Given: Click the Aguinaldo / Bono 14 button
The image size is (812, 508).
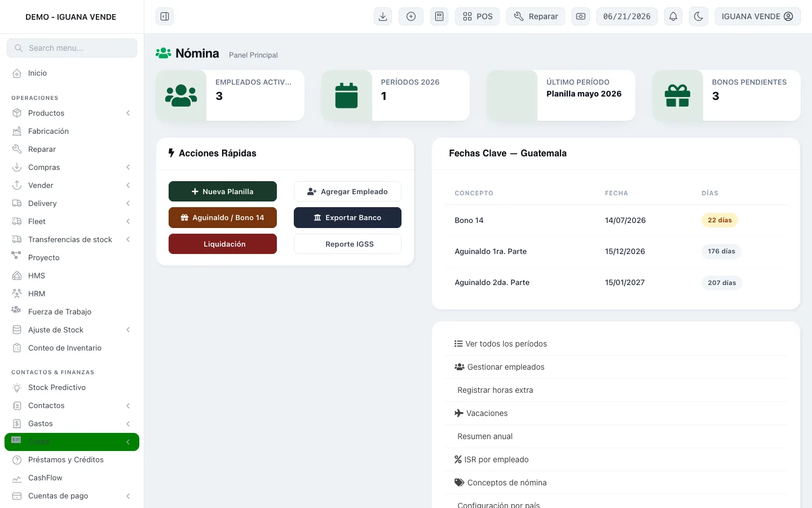Looking at the screenshot, I should pos(223,217).
